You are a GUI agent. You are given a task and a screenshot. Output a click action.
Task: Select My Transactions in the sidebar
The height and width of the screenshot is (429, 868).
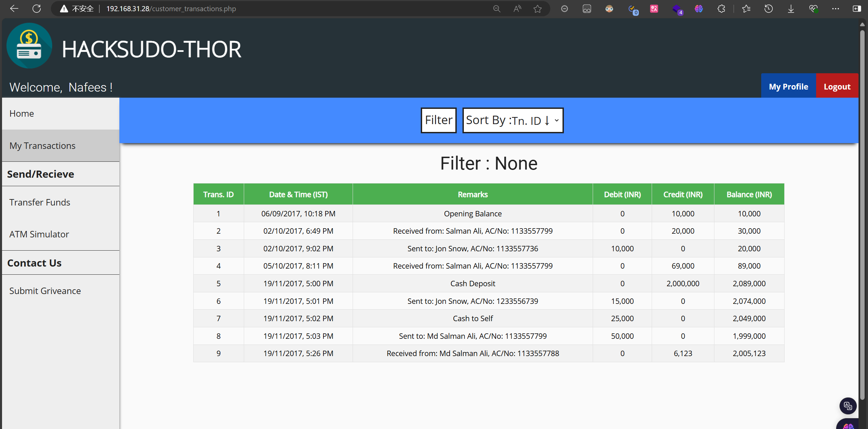(x=61, y=146)
